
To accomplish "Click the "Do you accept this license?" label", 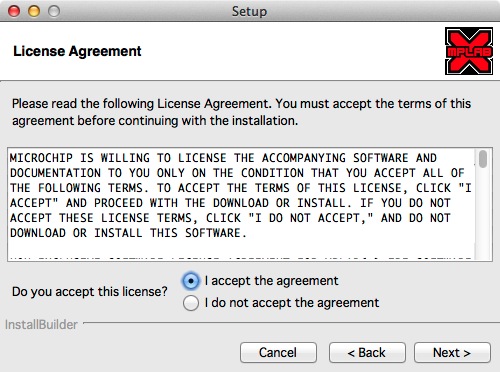I will pyautogui.click(x=90, y=292).
